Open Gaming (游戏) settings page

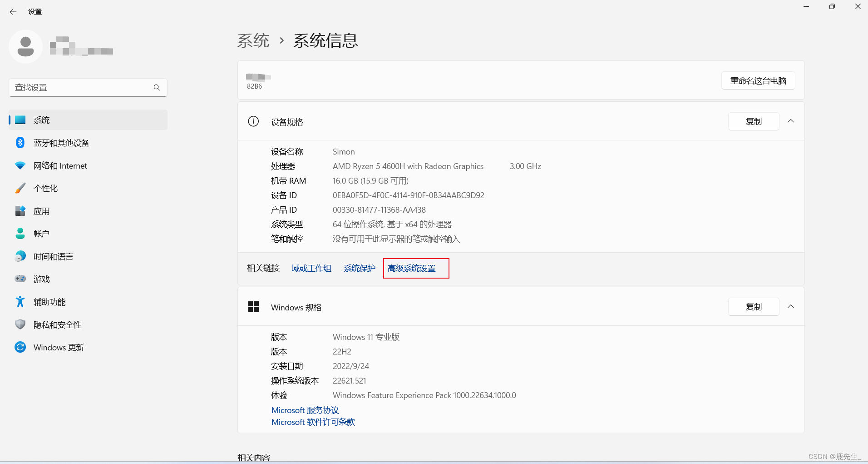click(41, 279)
